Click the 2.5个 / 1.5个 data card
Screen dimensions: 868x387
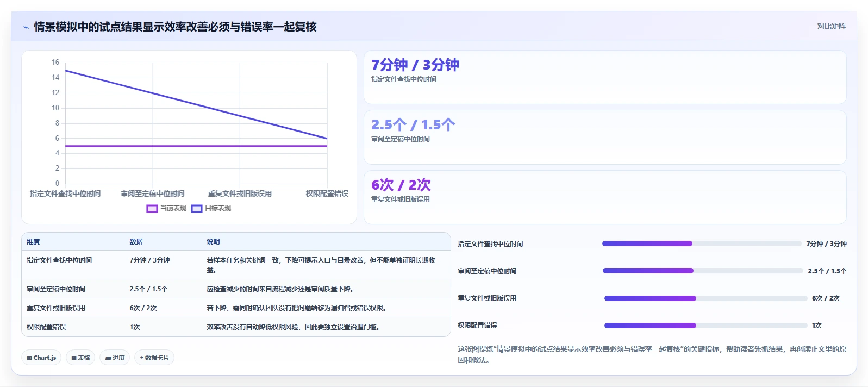pyautogui.click(x=605, y=138)
